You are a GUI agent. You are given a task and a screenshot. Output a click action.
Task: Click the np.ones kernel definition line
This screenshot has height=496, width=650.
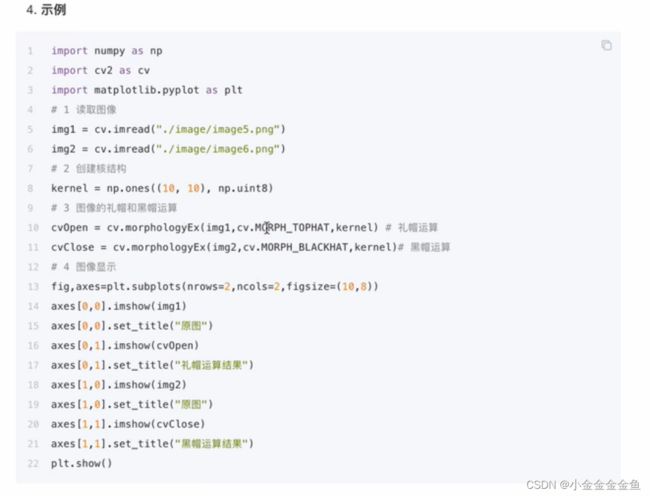(162, 188)
